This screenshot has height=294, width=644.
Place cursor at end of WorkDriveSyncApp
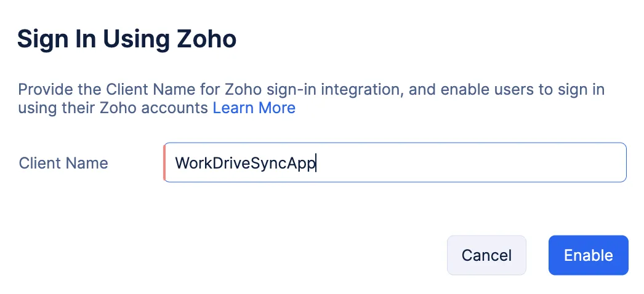click(x=316, y=163)
